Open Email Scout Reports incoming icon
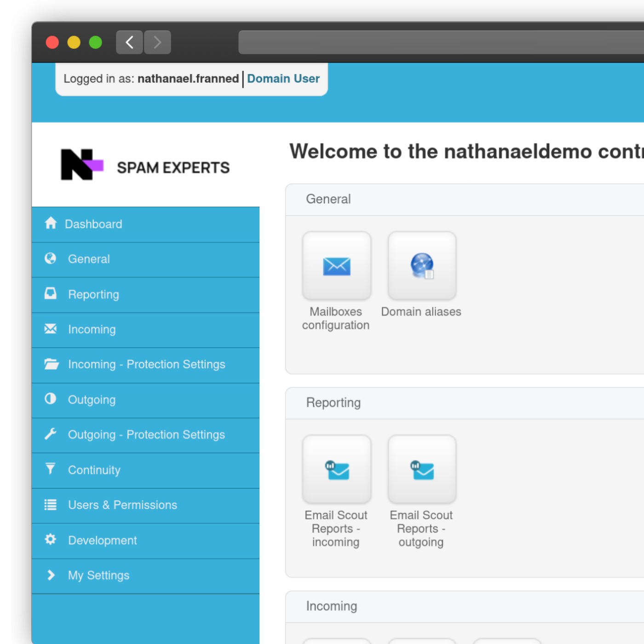 [336, 470]
